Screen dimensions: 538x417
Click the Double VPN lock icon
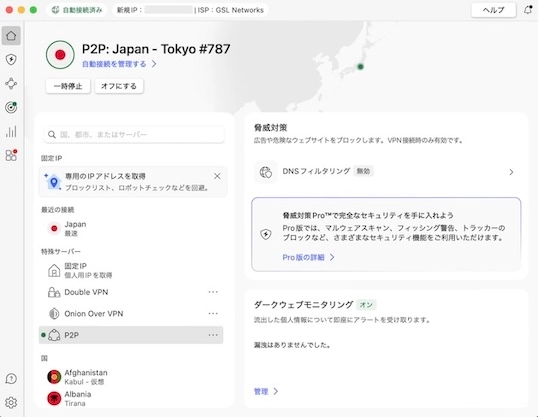[54, 292]
